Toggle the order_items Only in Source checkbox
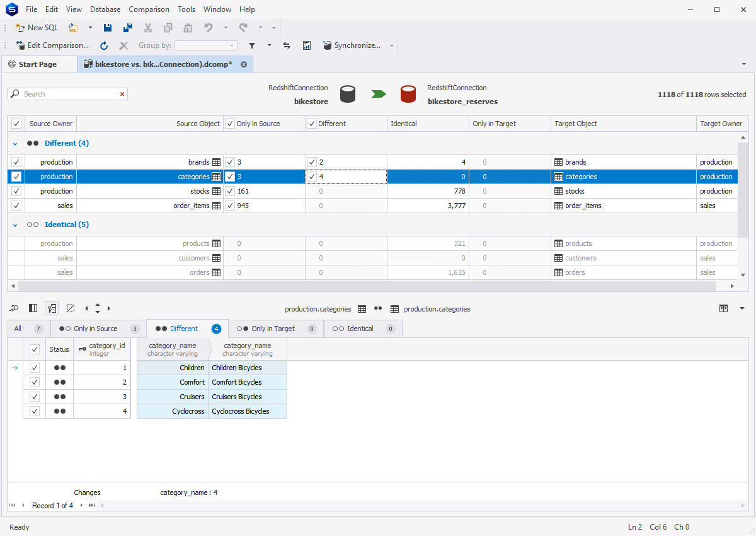This screenshot has height=536, width=756. tap(230, 206)
